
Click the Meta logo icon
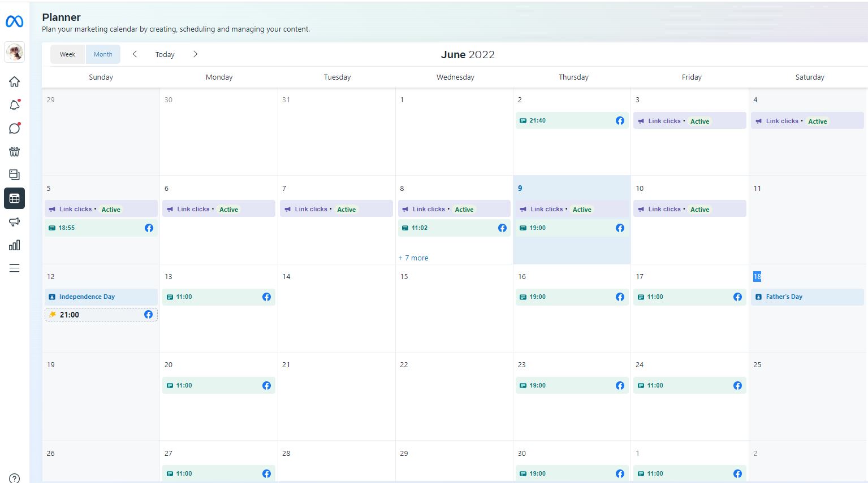pyautogui.click(x=15, y=21)
